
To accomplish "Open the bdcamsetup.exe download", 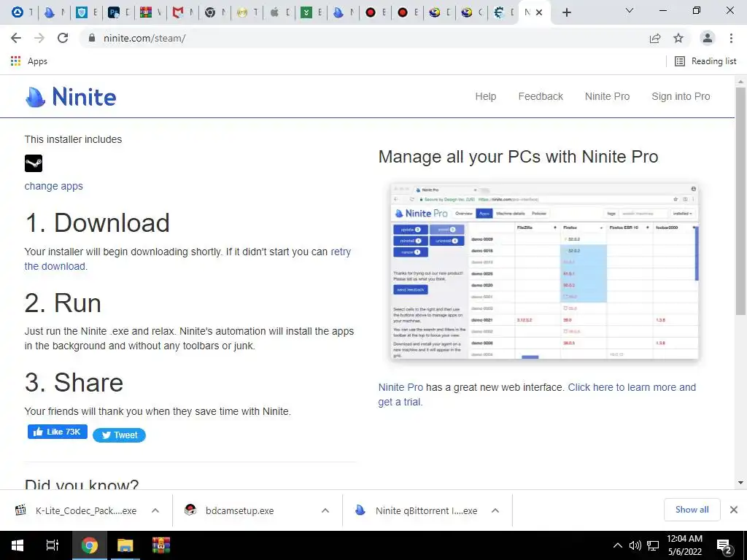I will (x=230, y=510).
